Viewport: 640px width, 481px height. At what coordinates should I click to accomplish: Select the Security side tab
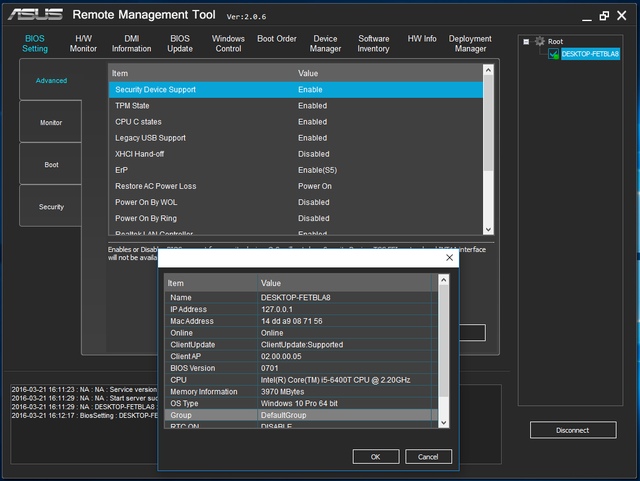click(51, 206)
